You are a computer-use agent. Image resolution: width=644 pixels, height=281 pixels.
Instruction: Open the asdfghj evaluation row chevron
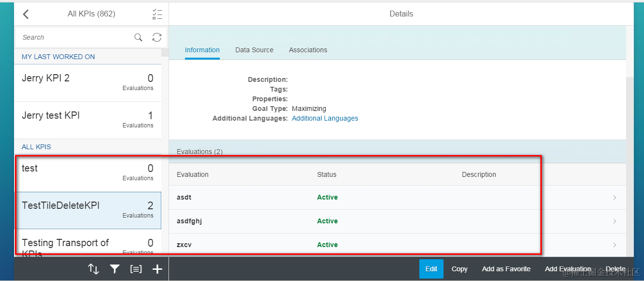pos(614,221)
